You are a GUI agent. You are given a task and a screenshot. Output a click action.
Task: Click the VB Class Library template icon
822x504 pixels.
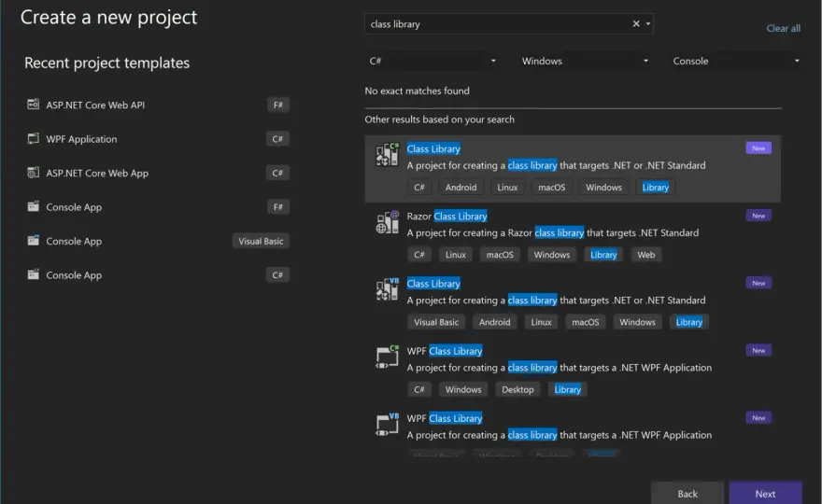388,289
